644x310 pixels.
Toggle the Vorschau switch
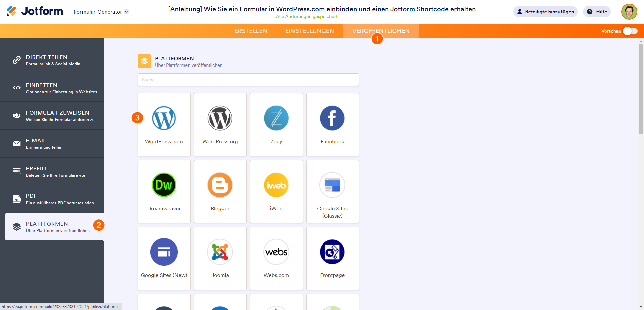tap(630, 31)
